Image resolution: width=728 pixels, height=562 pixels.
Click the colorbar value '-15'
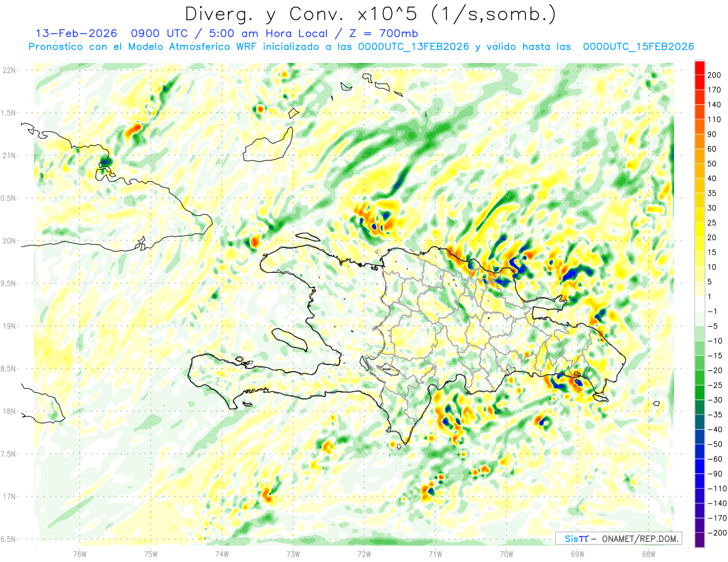(716, 355)
